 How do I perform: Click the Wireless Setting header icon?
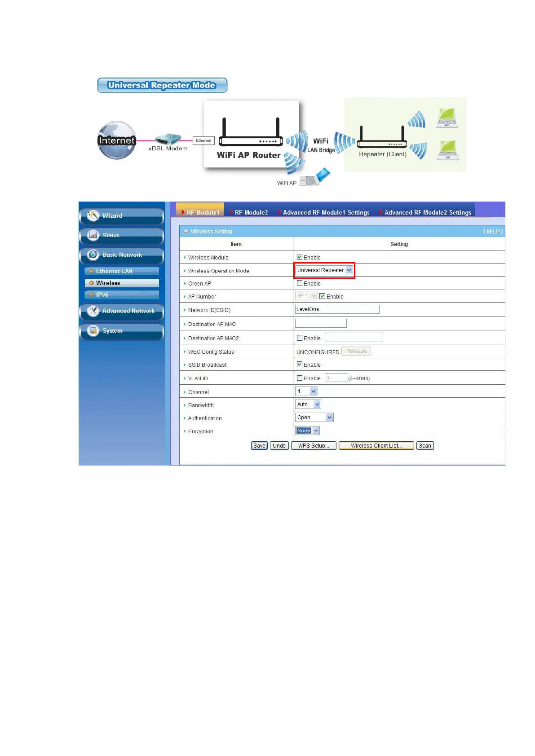click(x=186, y=232)
